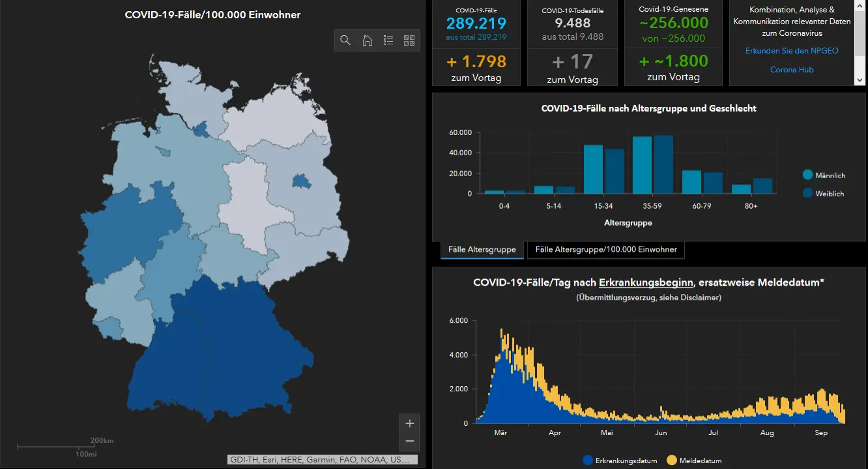Switch to Fälle Altersgruppe tab
This screenshot has width=868, height=469.
pyautogui.click(x=482, y=249)
